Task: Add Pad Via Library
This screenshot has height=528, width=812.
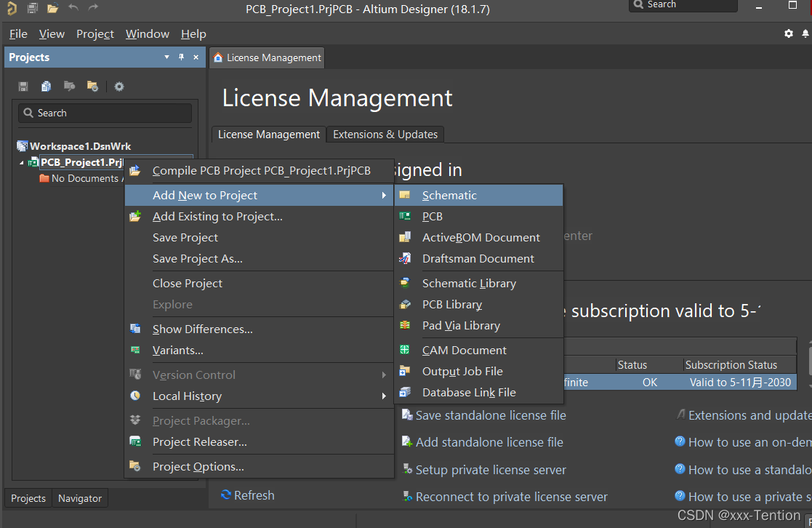Action: pyautogui.click(x=478, y=325)
